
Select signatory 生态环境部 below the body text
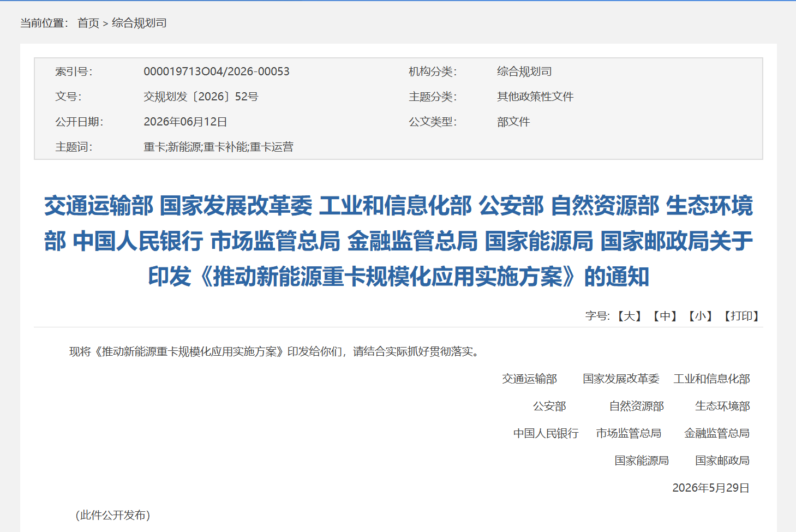coord(723,406)
